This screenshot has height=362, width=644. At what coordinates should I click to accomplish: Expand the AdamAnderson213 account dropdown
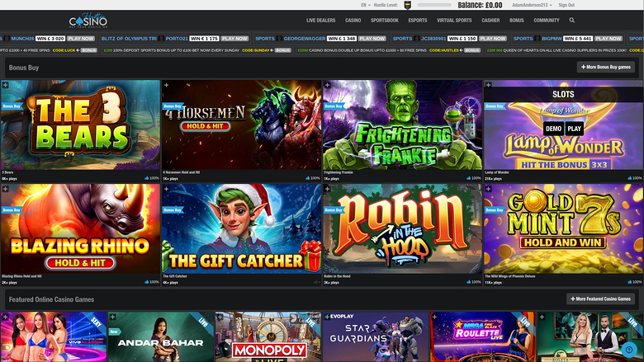532,5
